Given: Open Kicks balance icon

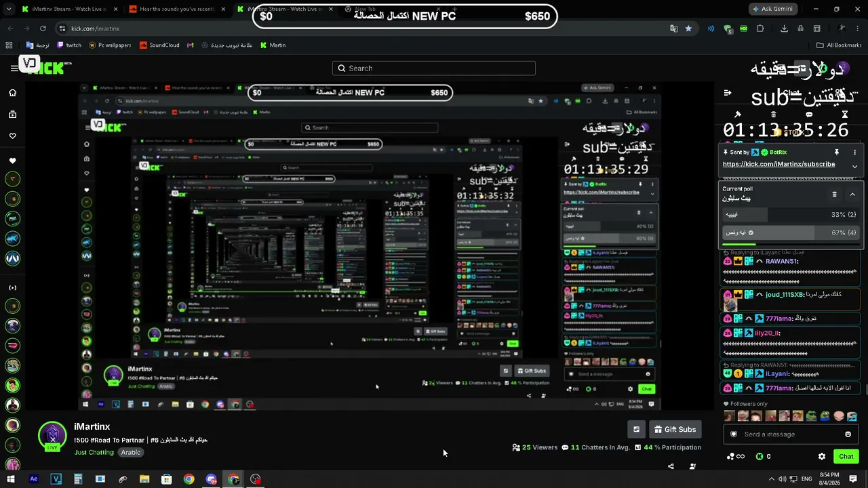Looking at the screenshot, I should click(x=759, y=456).
